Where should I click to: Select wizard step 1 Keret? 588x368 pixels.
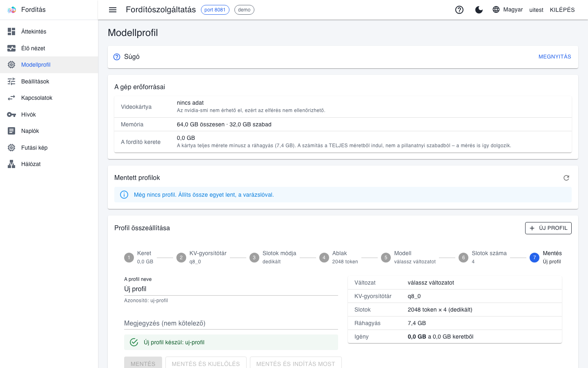pyautogui.click(x=139, y=258)
